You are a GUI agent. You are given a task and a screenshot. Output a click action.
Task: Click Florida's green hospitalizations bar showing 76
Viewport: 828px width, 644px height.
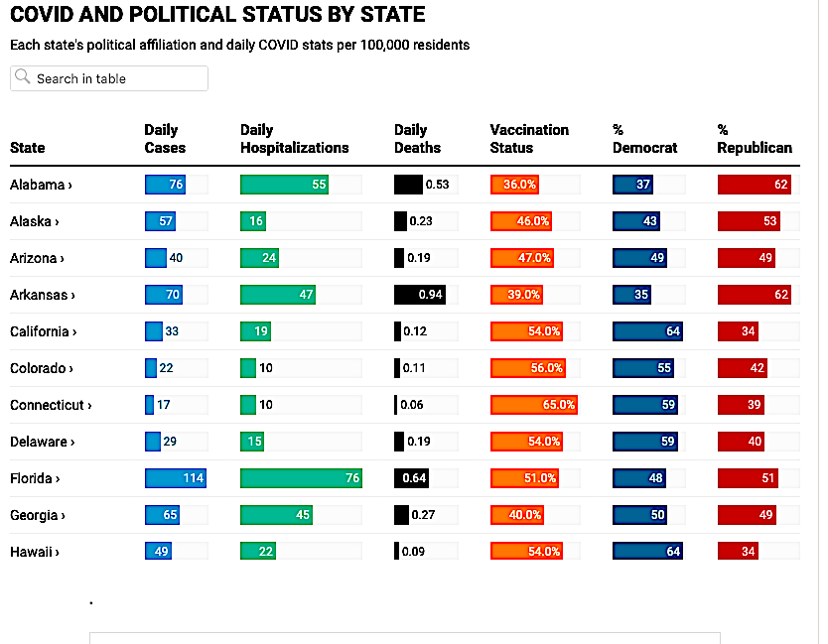(301, 478)
